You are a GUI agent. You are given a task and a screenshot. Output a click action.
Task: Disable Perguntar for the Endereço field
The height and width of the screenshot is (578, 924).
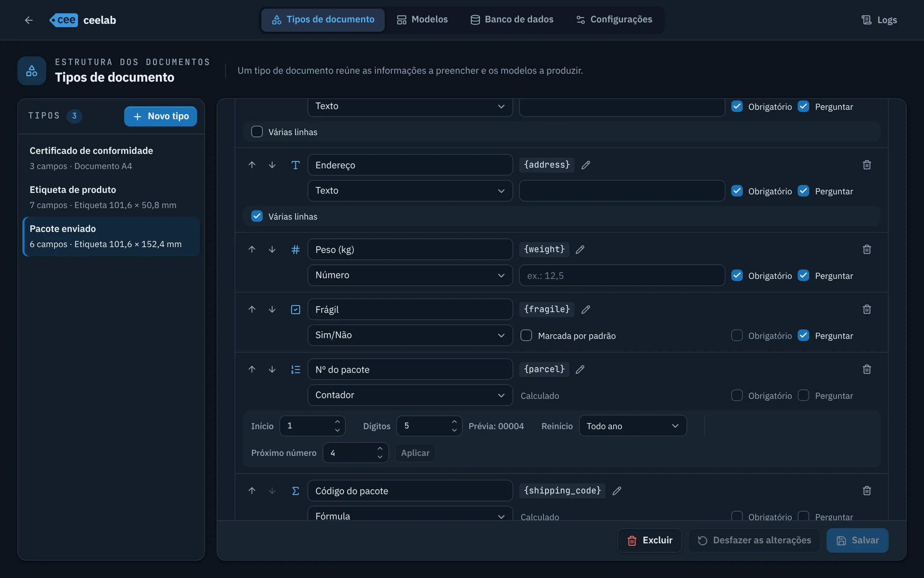[x=803, y=191]
